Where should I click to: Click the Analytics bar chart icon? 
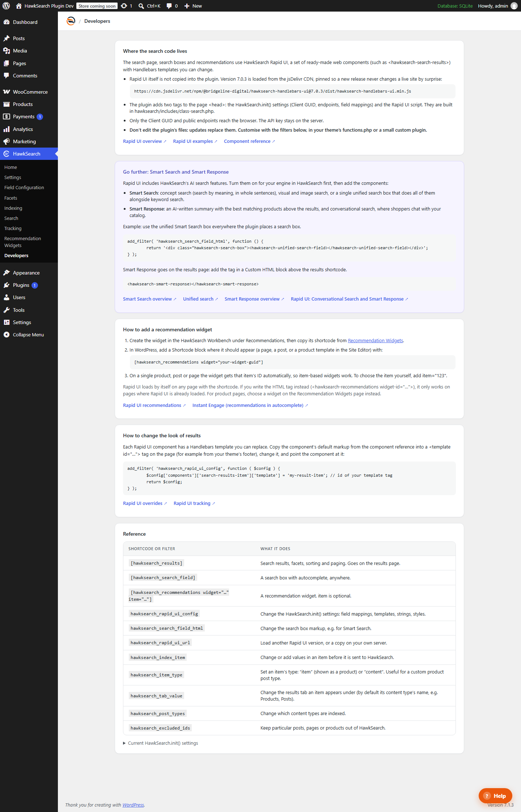(x=7, y=129)
